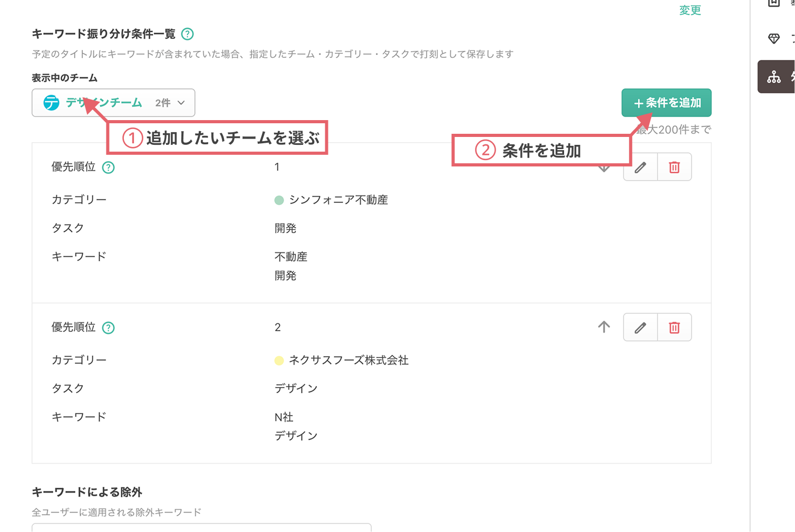Select the diamond plan icon in the sidebar
This screenshot has width=795, height=532.
(774, 38)
